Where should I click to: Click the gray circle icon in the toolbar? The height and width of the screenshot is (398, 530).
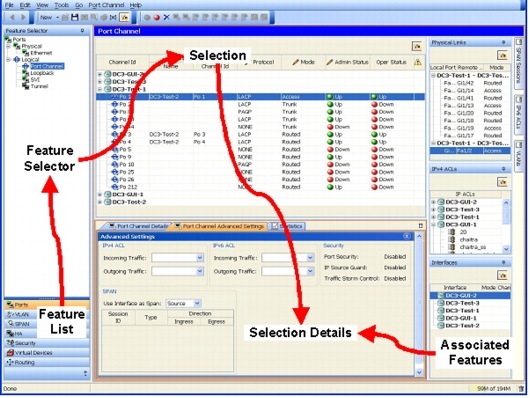[x=147, y=17]
